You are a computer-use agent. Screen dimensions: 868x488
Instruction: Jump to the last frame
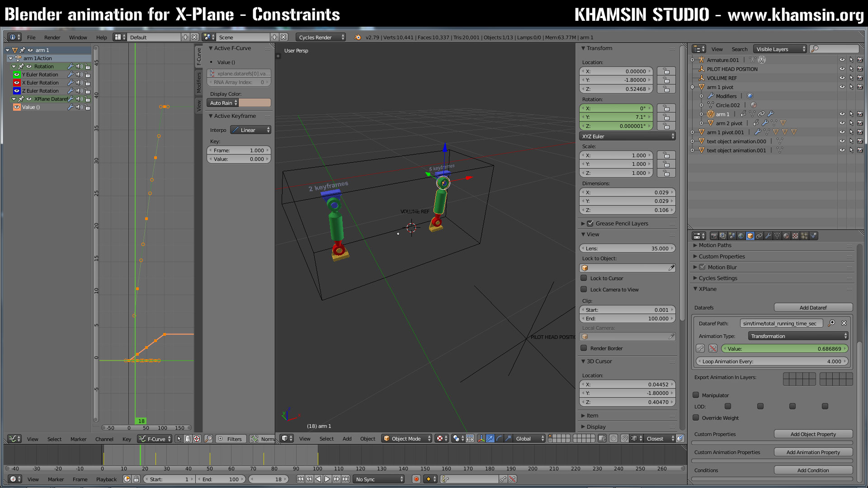pyautogui.click(x=345, y=479)
